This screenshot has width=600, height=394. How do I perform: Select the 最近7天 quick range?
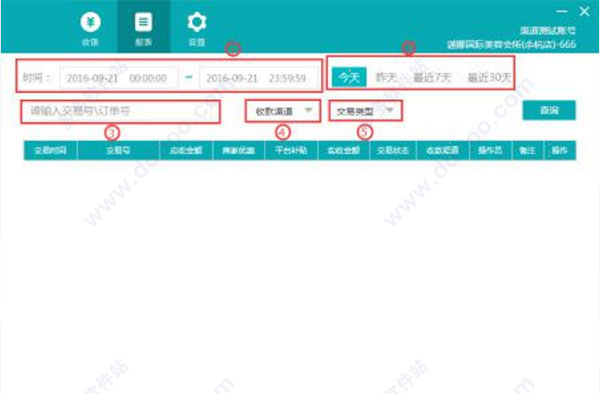[x=432, y=78]
